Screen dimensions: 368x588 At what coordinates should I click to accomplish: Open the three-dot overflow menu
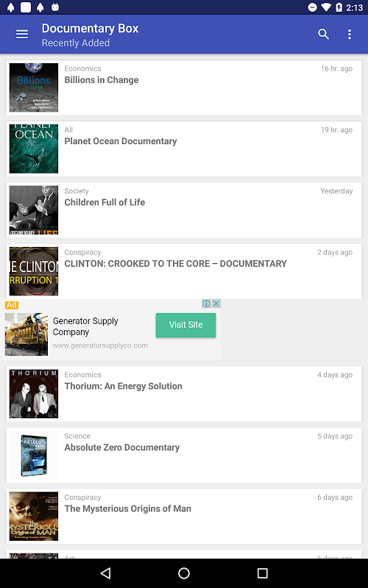click(x=350, y=34)
